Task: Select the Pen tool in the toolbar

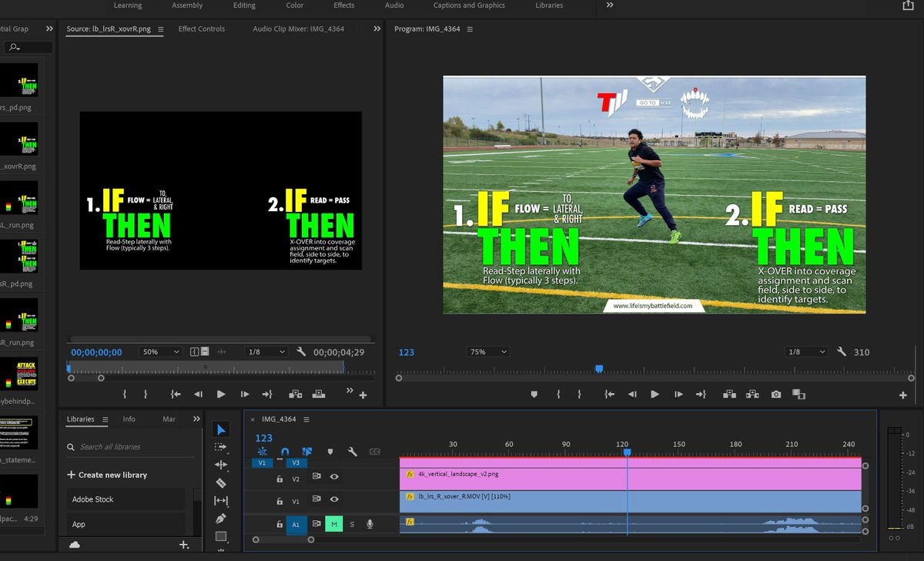Action: click(x=221, y=519)
